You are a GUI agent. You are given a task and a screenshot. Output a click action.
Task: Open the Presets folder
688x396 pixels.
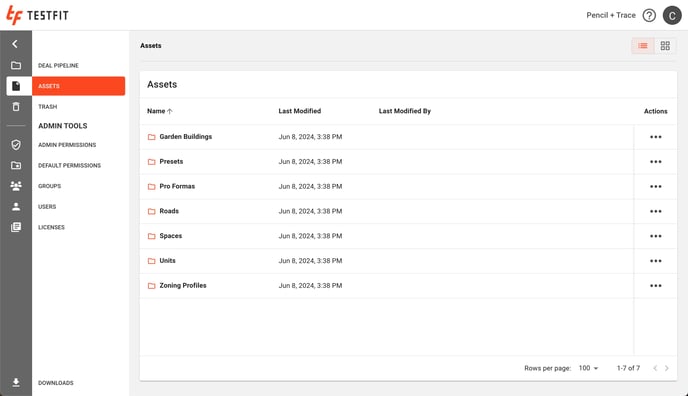(171, 161)
